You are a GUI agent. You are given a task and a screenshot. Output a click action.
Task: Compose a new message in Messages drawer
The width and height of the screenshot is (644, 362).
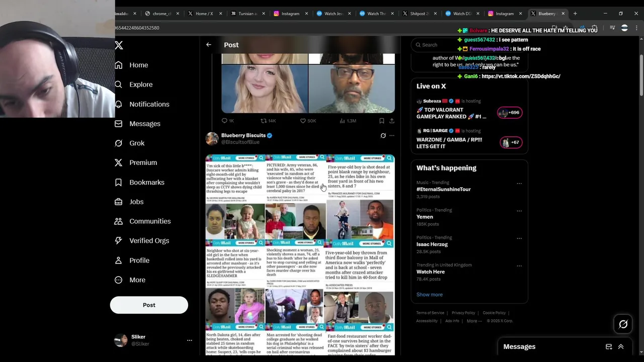coord(609,347)
